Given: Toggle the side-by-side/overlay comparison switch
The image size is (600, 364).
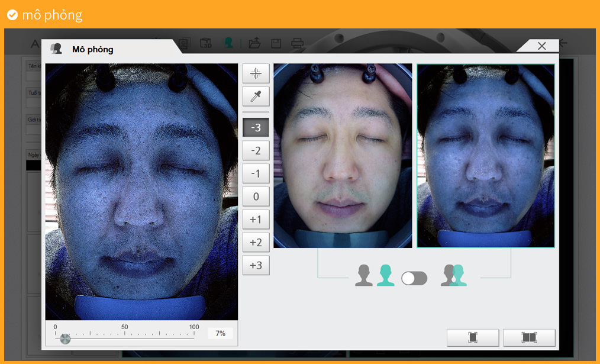Looking at the screenshot, I should (414, 278).
